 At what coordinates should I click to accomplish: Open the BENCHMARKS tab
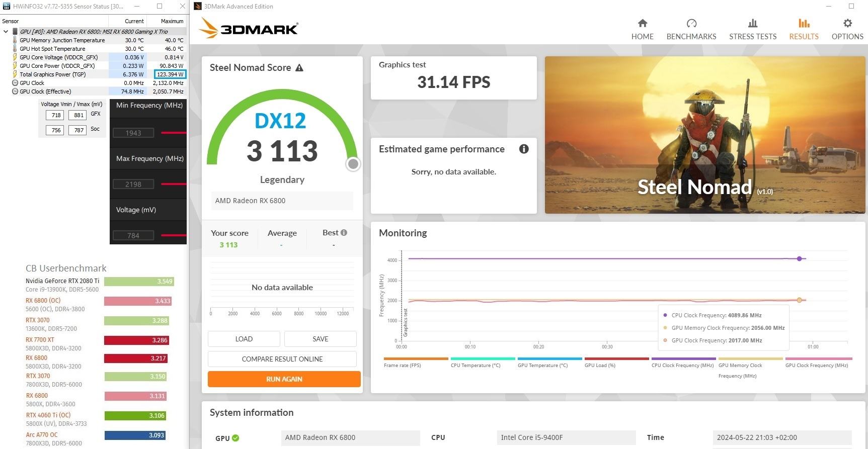point(691,29)
